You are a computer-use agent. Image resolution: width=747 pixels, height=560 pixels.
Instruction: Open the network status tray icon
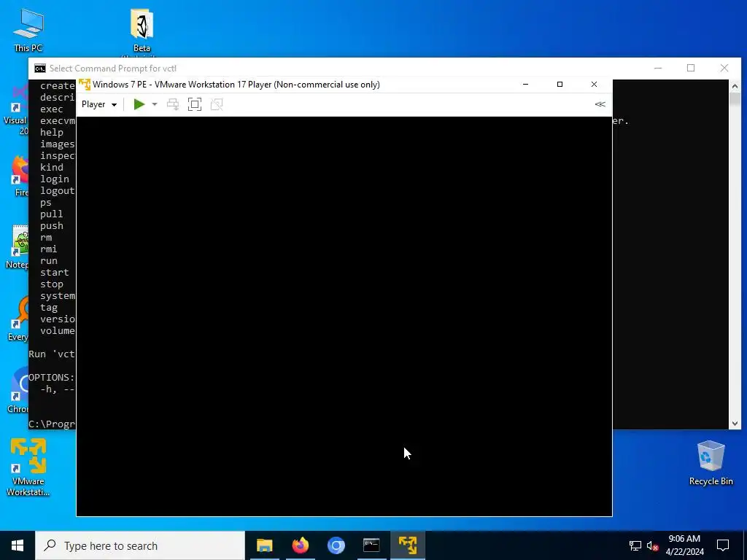click(635, 545)
